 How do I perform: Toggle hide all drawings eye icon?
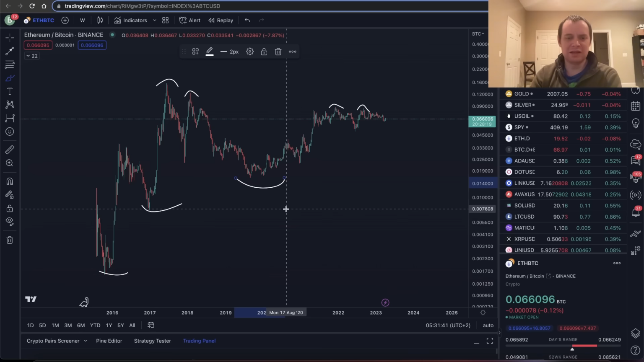pos(10,221)
